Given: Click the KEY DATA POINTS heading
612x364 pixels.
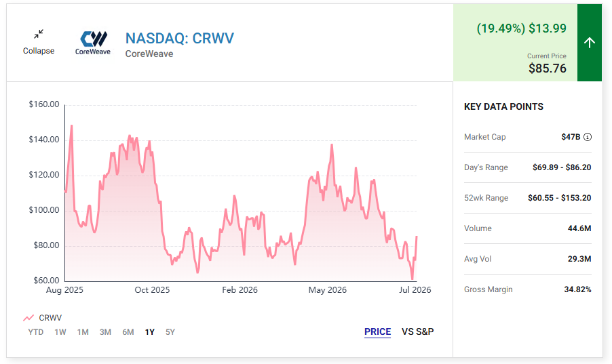Looking at the screenshot, I should (x=503, y=106).
